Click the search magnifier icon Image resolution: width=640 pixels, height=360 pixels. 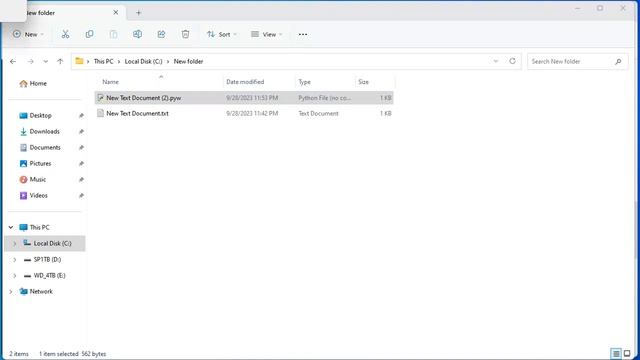click(x=618, y=62)
